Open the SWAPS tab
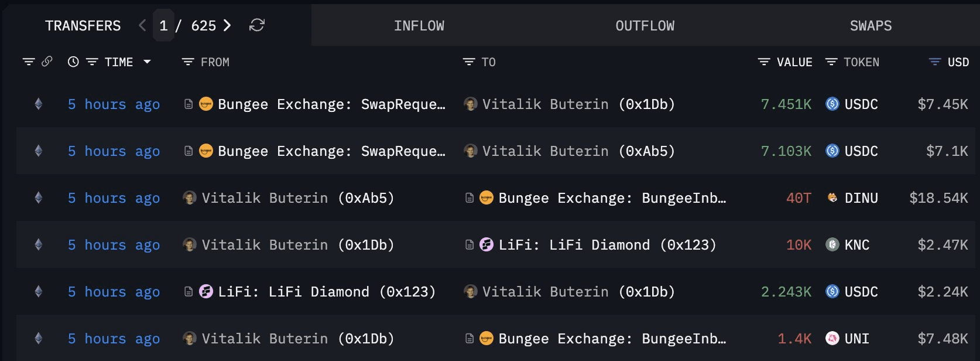Viewport: 980px width, 361px height. pyautogui.click(x=871, y=26)
